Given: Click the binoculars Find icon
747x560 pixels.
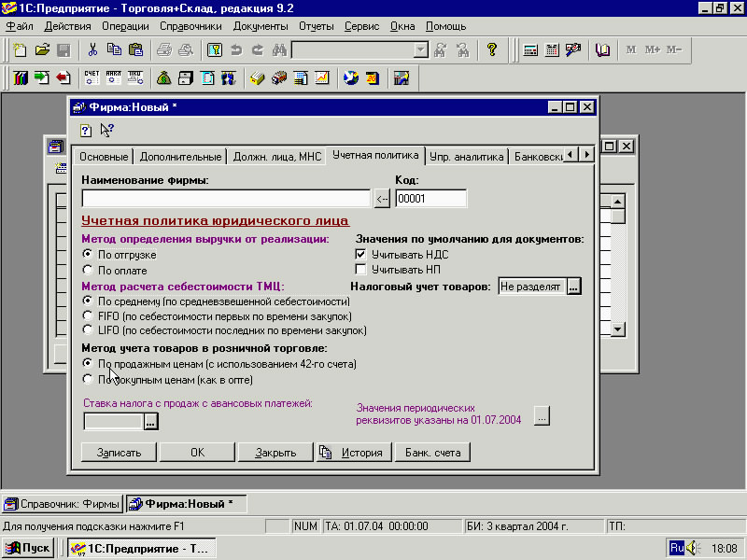Looking at the screenshot, I should (279, 50).
